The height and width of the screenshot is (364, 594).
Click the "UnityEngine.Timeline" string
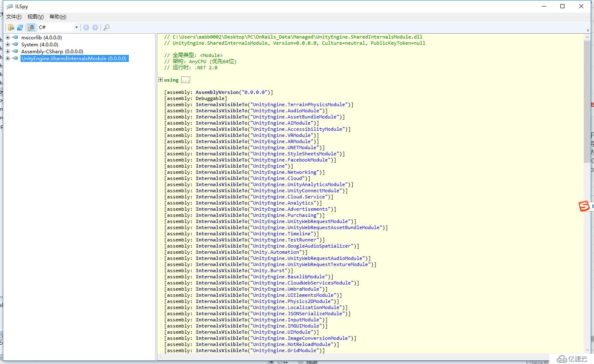pos(282,234)
